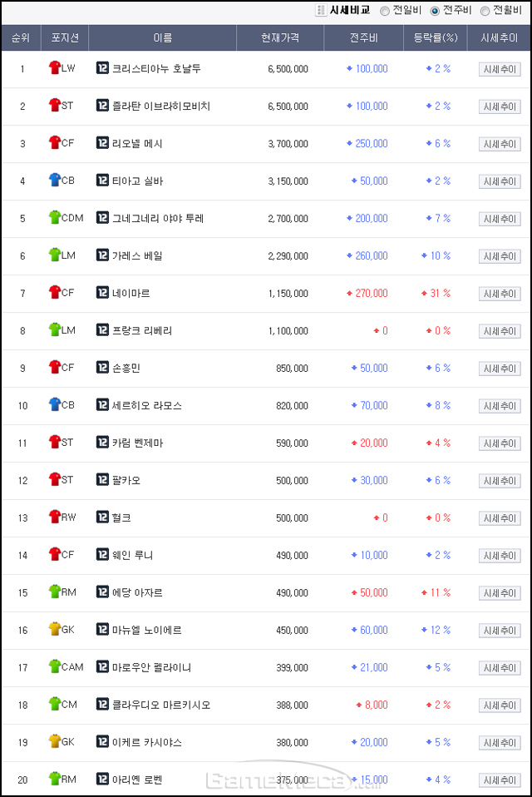The height and width of the screenshot is (797, 532).
Task: Click season 12 badge beside 손흥민
Action: 102,367
